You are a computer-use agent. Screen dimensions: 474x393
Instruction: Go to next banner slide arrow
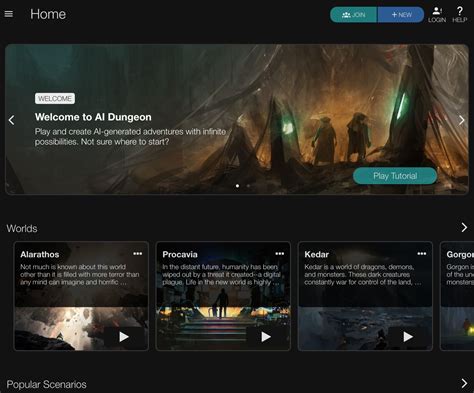(x=462, y=120)
